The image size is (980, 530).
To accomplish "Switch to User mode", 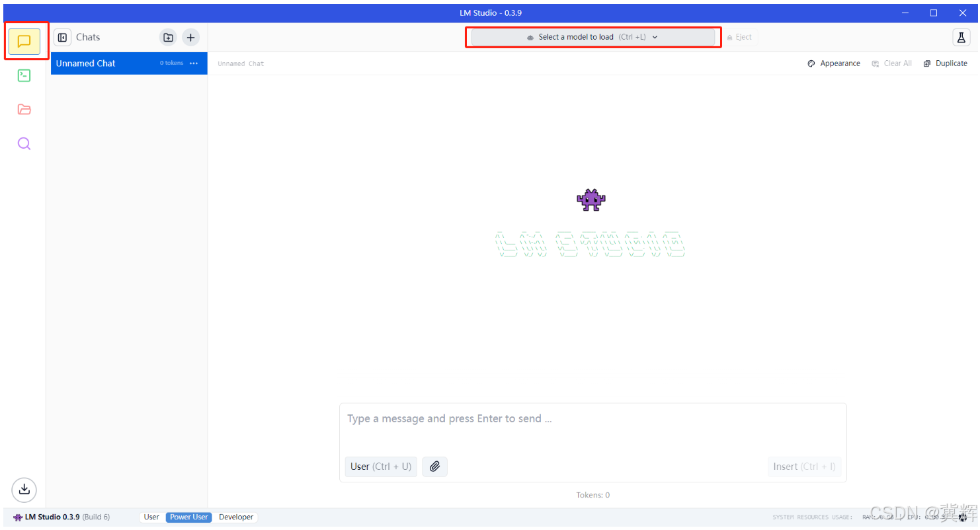I will point(151,517).
